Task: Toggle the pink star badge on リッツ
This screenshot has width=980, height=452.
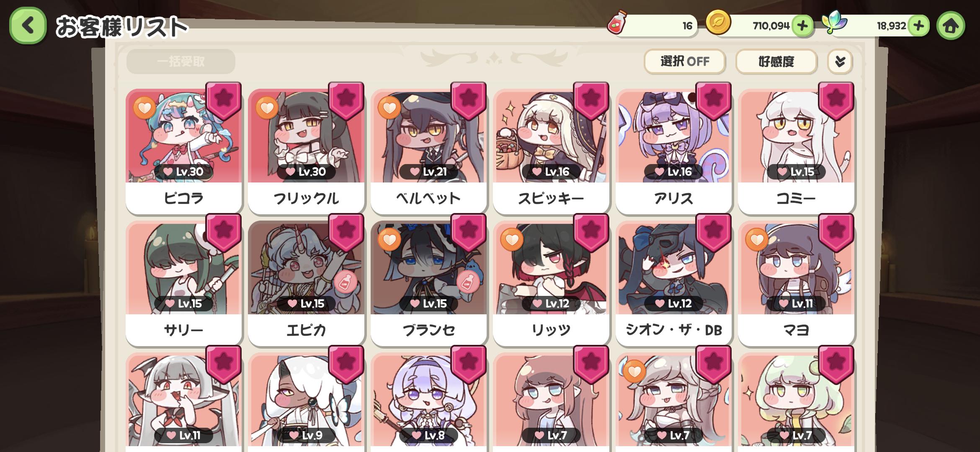Action: 591,233
